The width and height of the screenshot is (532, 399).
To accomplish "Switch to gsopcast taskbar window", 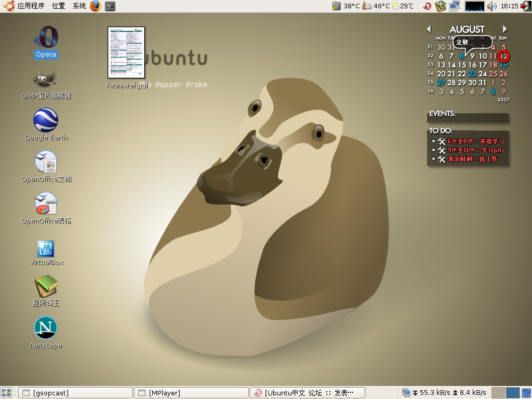I will coord(75,393).
